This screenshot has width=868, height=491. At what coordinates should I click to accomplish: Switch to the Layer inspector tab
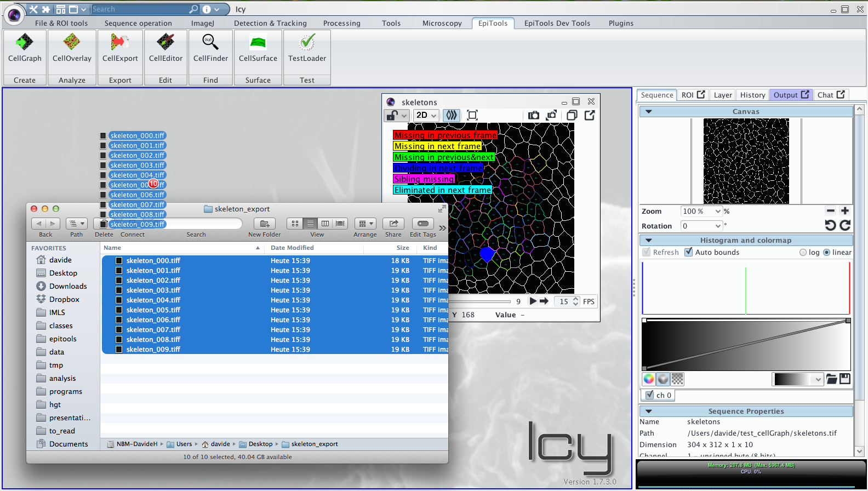pyautogui.click(x=723, y=95)
